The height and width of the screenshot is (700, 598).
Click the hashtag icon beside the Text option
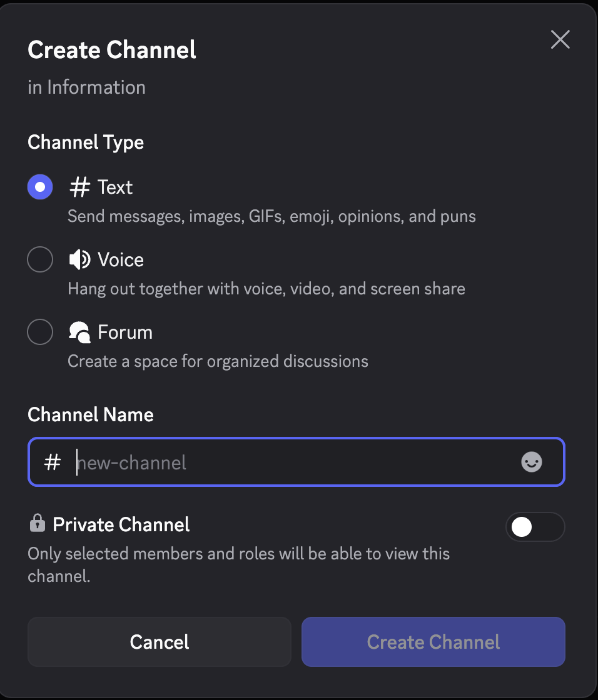[x=79, y=187]
